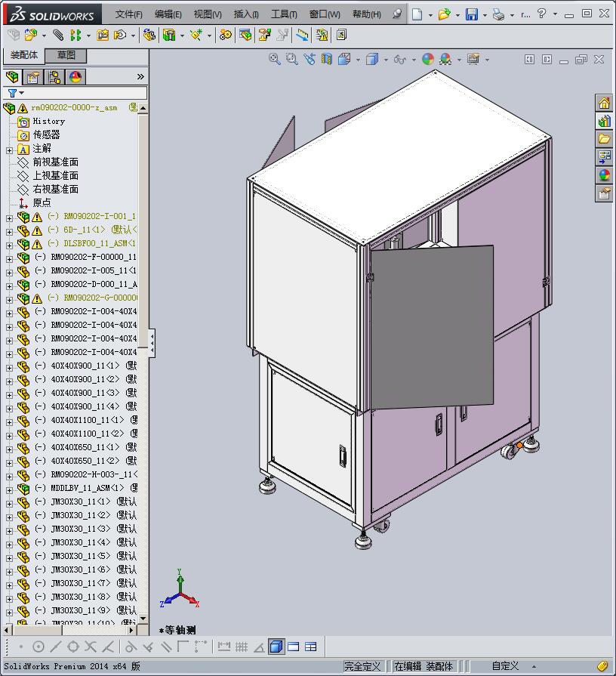Expand hidden tabs with double chevron
This screenshot has width=616, height=676.
tap(140, 77)
